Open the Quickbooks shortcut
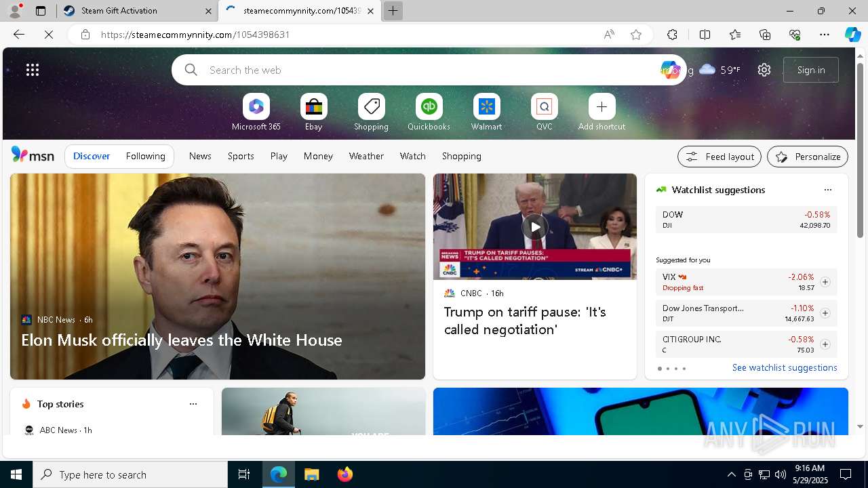868x488 pixels. (429, 113)
